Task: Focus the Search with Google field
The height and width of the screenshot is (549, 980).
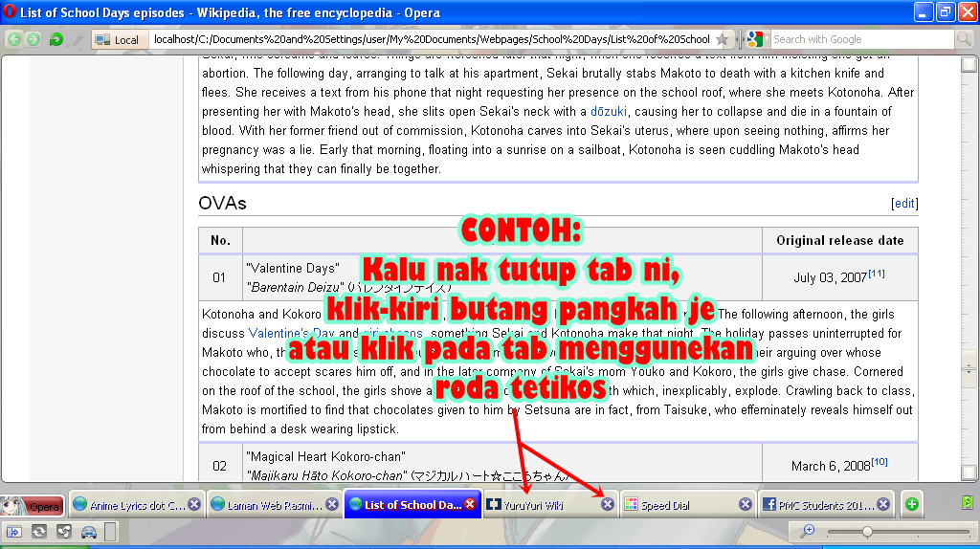Action: pos(862,39)
